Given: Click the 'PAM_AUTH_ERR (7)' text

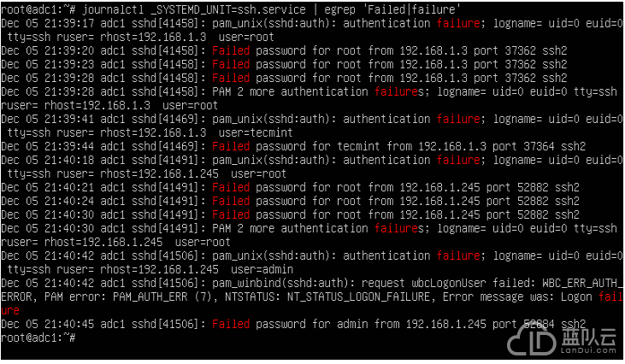Looking at the screenshot, I should click(162, 297).
